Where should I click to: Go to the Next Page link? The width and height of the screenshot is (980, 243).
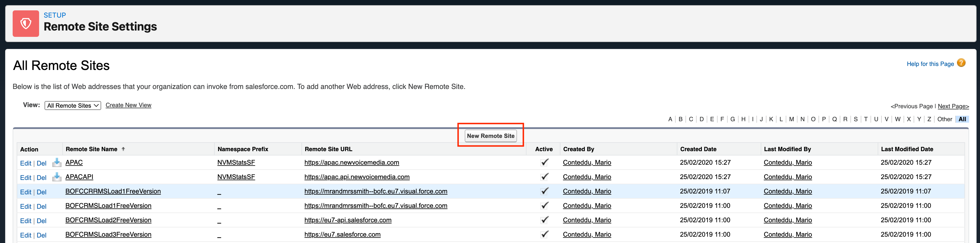tap(953, 106)
